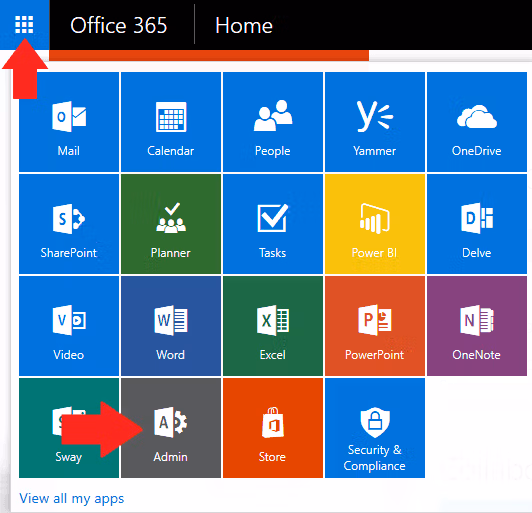The width and height of the screenshot is (532, 513).
Task: Open the Mail app tile
Action: (x=69, y=122)
